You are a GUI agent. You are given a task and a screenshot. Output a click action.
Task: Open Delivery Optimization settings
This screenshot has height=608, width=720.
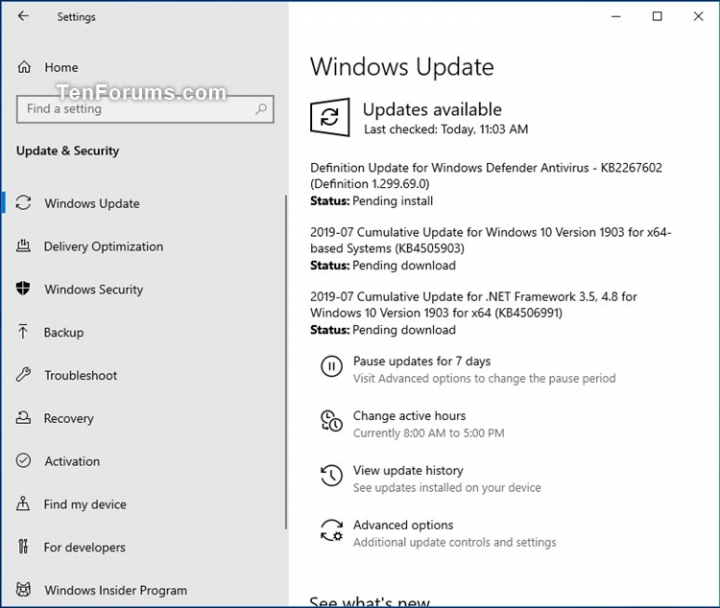[x=103, y=246]
